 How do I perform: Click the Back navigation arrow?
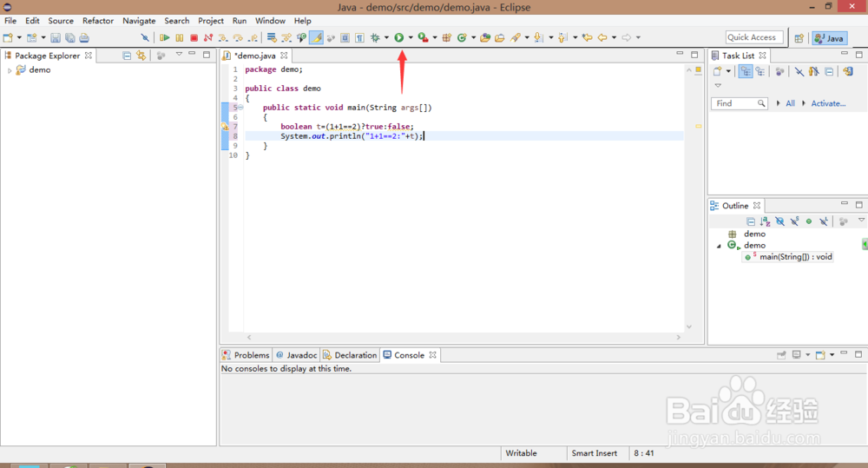[602, 37]
